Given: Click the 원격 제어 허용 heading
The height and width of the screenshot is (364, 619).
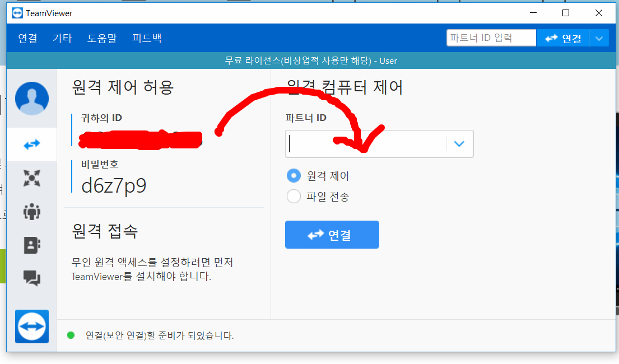Looking at the screenshot, I should [123, 87].
